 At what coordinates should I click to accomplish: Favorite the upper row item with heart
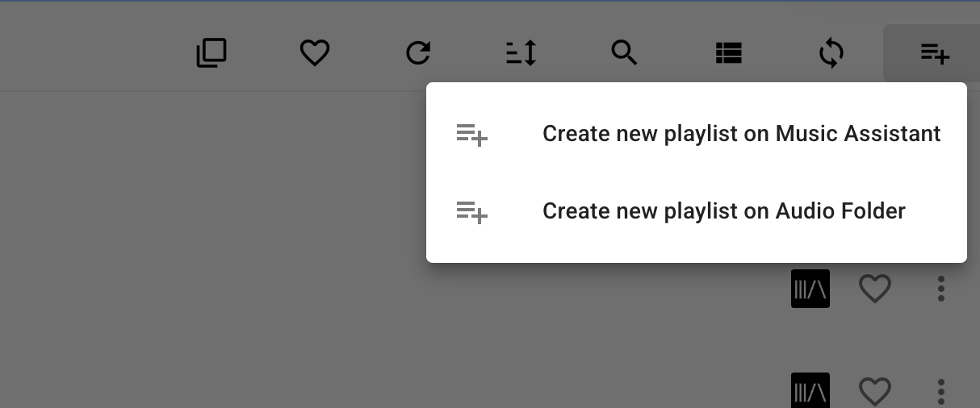point(874,289)
